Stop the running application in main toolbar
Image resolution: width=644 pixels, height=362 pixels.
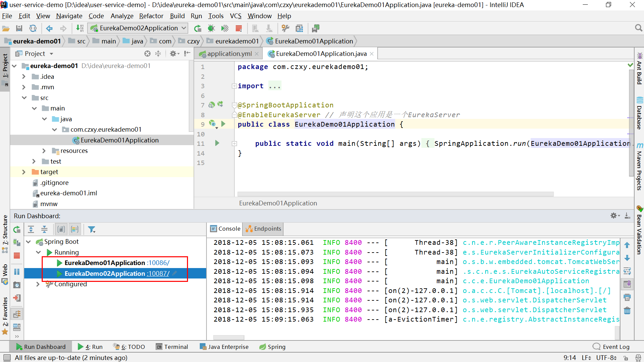pos(239,28)
